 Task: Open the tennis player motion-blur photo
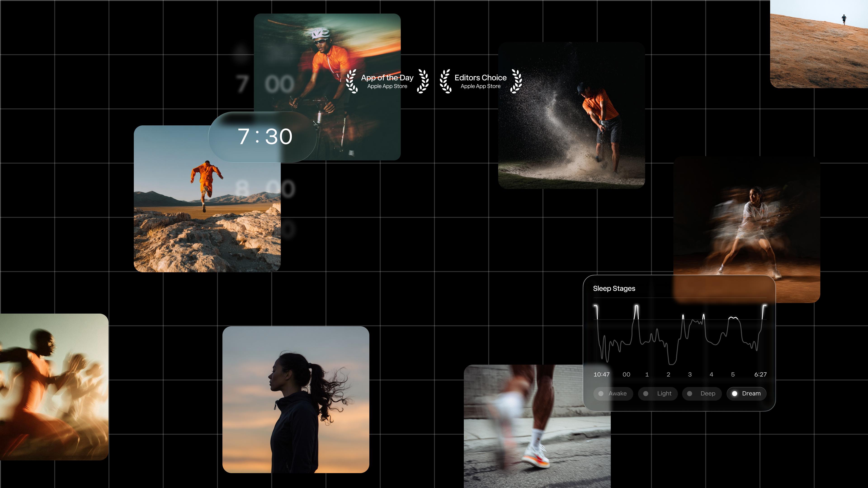click(x=751, y=219)
